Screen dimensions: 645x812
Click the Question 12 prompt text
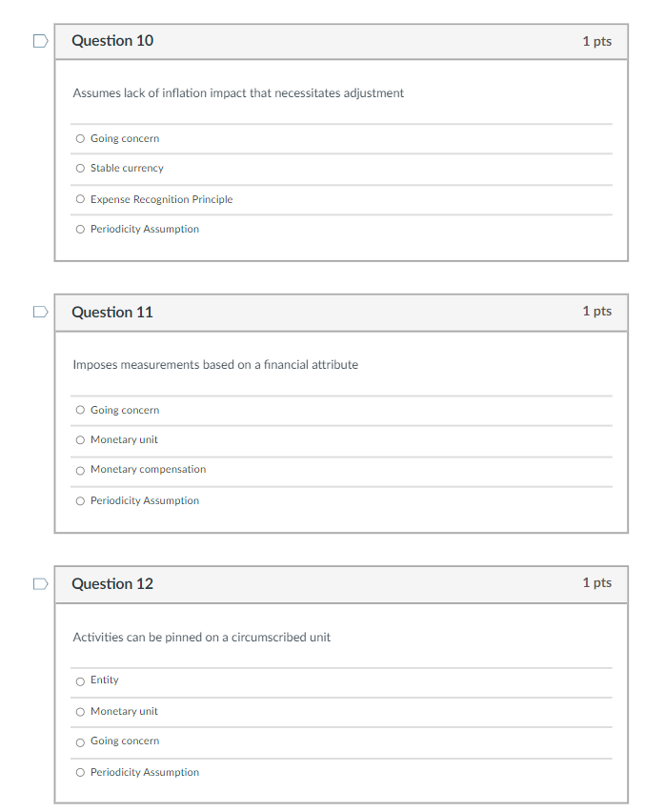coord(201,637)
